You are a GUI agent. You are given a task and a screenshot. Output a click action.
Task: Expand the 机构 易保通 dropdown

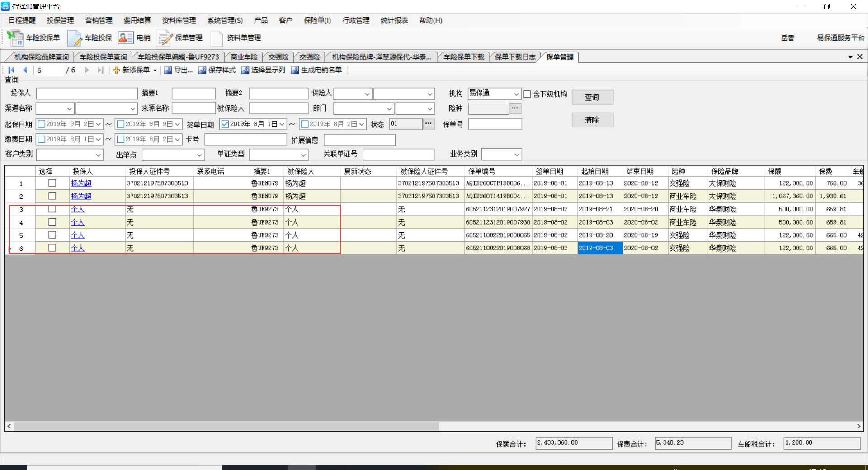[516, 94]
